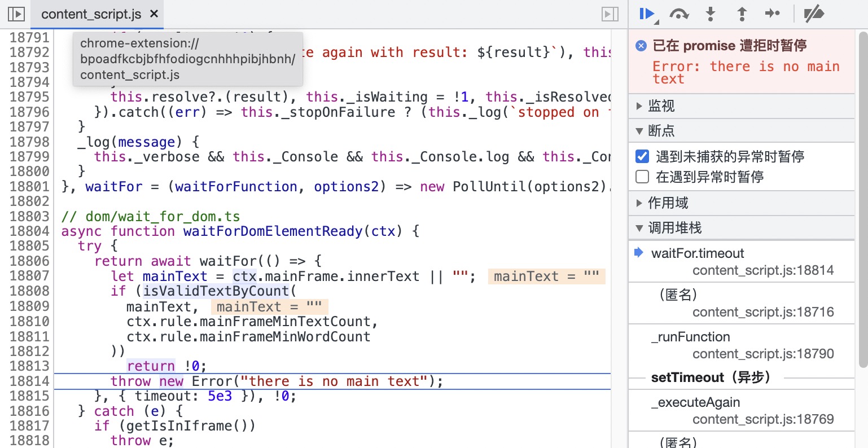Enable 在遇到异常时暂停
Viewport: 868px width, 448px height.
642,175
